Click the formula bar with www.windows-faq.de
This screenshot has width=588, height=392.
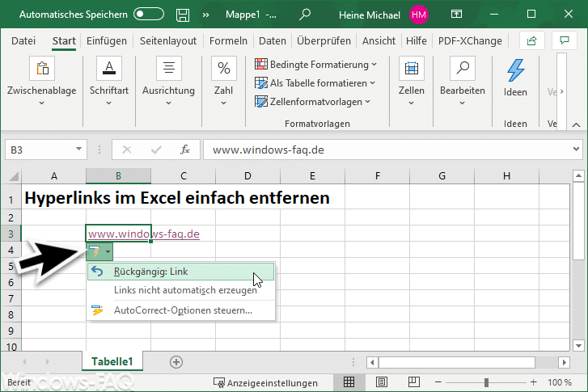(387, 150)
